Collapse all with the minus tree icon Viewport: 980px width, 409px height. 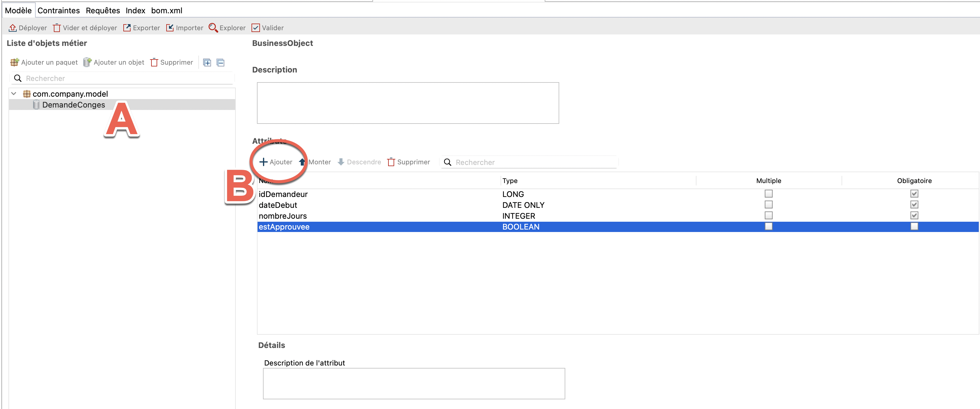(221, 63)
